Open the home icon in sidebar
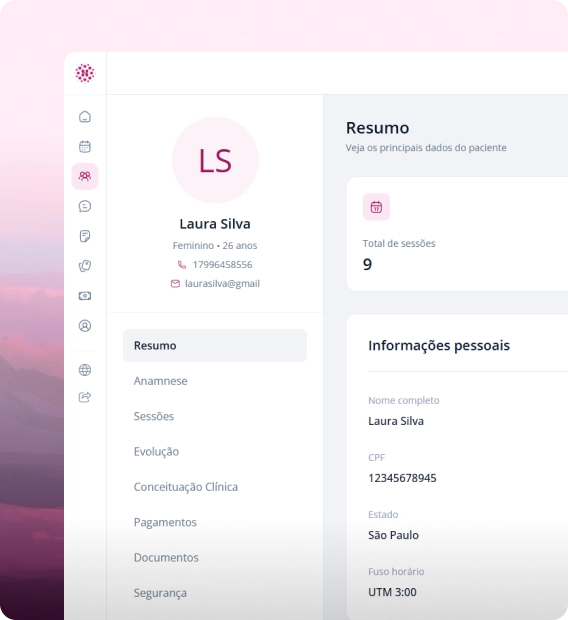568x620 pixels. (85, 117)
